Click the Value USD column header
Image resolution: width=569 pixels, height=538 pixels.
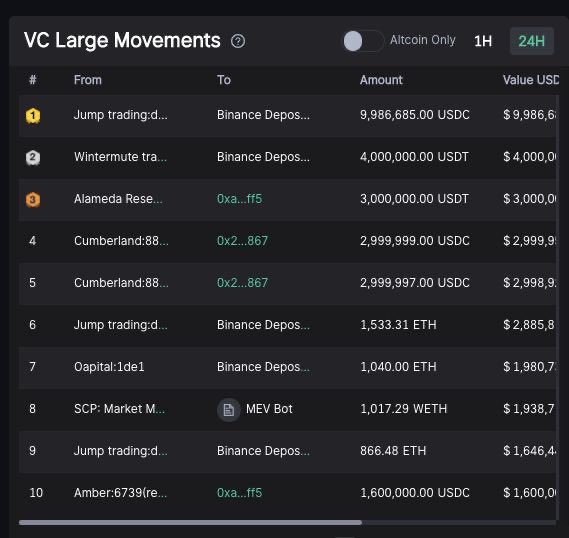(531, 80)
